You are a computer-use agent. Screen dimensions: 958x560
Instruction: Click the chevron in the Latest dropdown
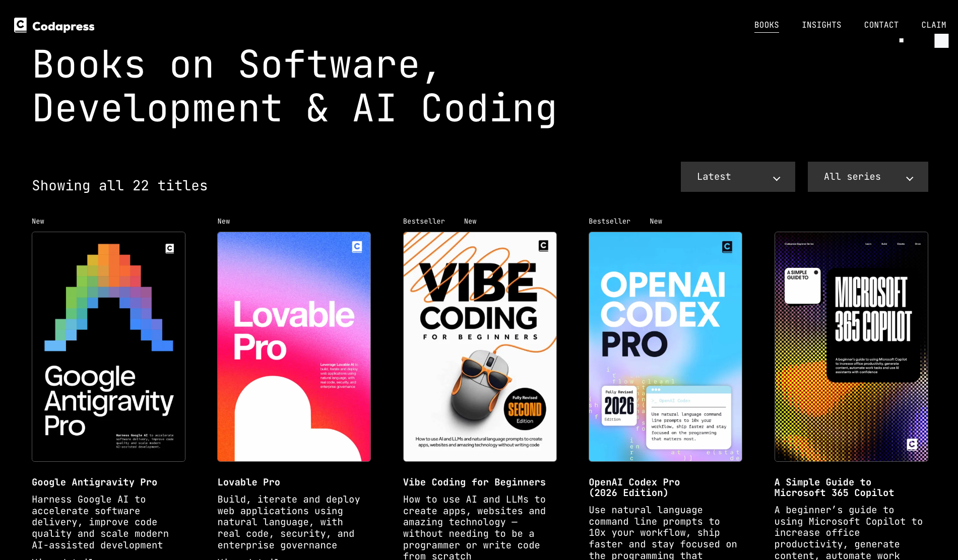click(x=777, y=178)
